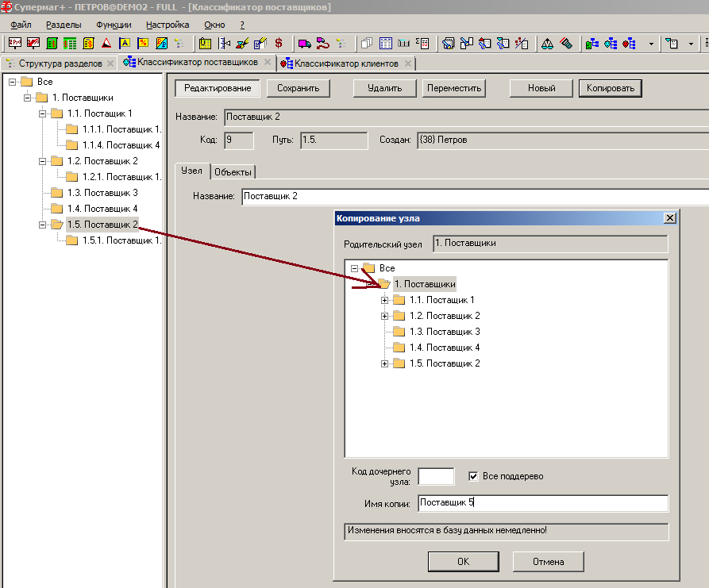Click the yellow dollar document toolbar icon
This screenshot has width=709, height=588.
click(x=88, y=44)
